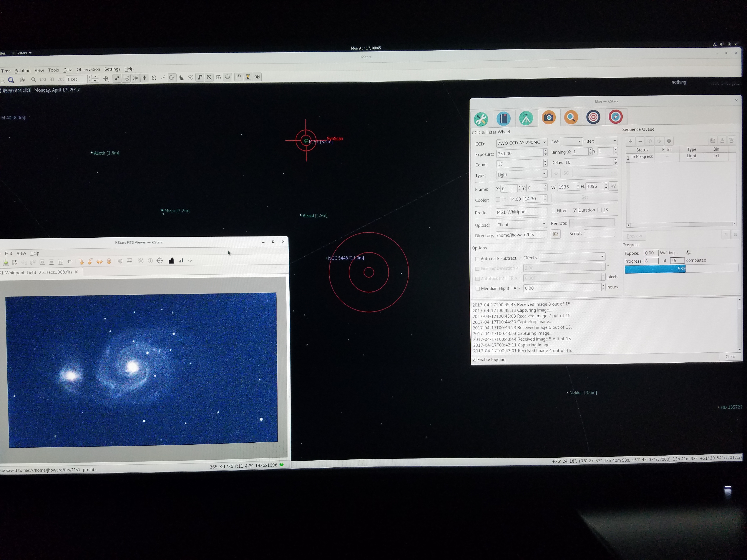Toggle pixel gridlines in FITS Viewer
Screen dimensions: 747x560
(129, 261)
